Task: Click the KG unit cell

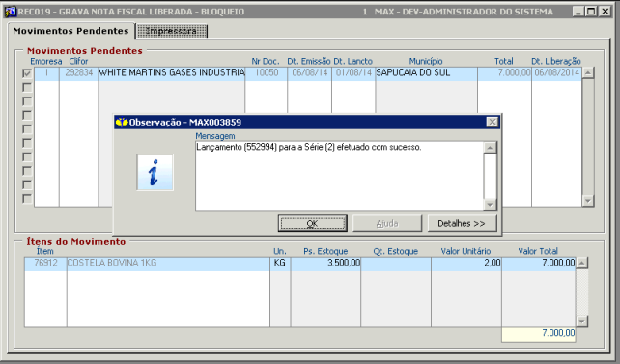Action: click(280, 263)
